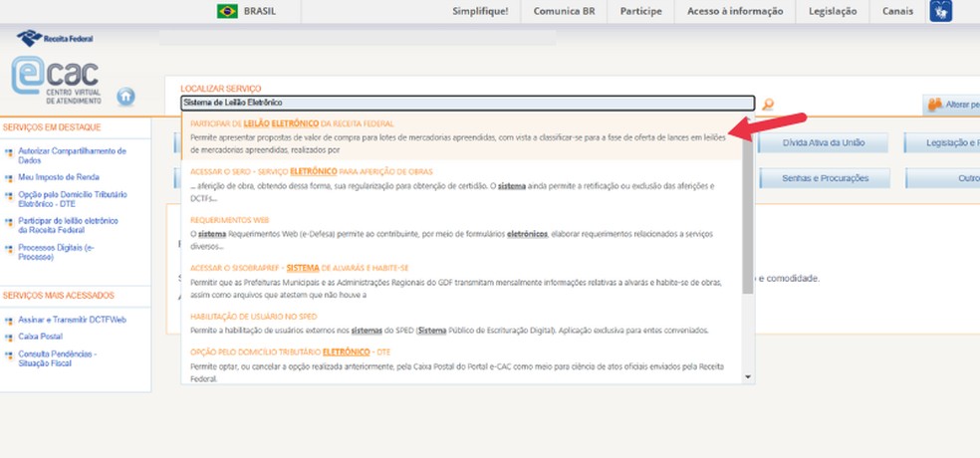The height and width of the screenshot is (458, 980).
Task: Open the Senhas e Procurações tab
Action: pyautogui.click(x=825, y=178)
